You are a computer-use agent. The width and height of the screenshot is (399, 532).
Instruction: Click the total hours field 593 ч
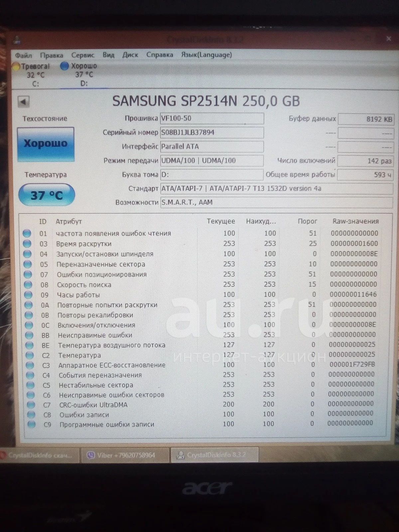[366, 175]
